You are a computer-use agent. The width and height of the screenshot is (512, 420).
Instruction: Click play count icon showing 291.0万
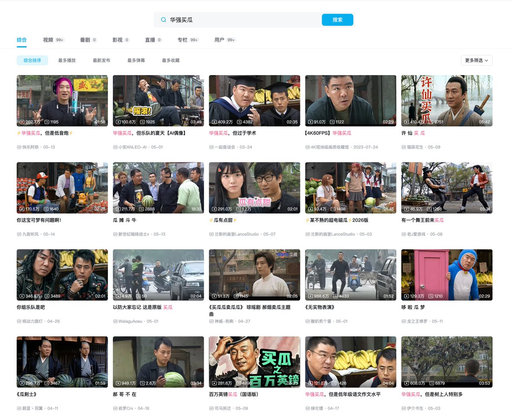coord(215,209)
